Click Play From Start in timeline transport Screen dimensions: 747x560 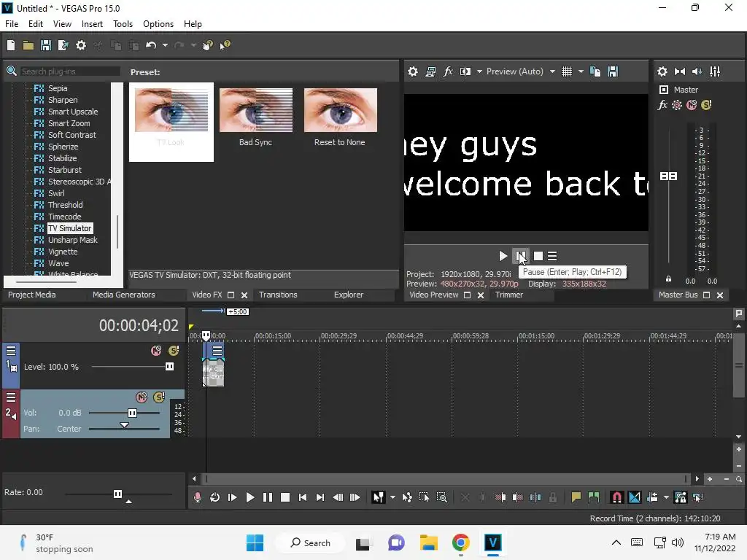[233, 497]
